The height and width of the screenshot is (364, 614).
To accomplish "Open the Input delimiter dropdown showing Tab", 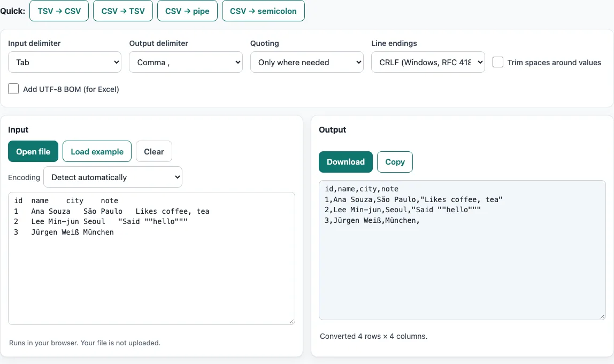I will click(x=65, y=62).
